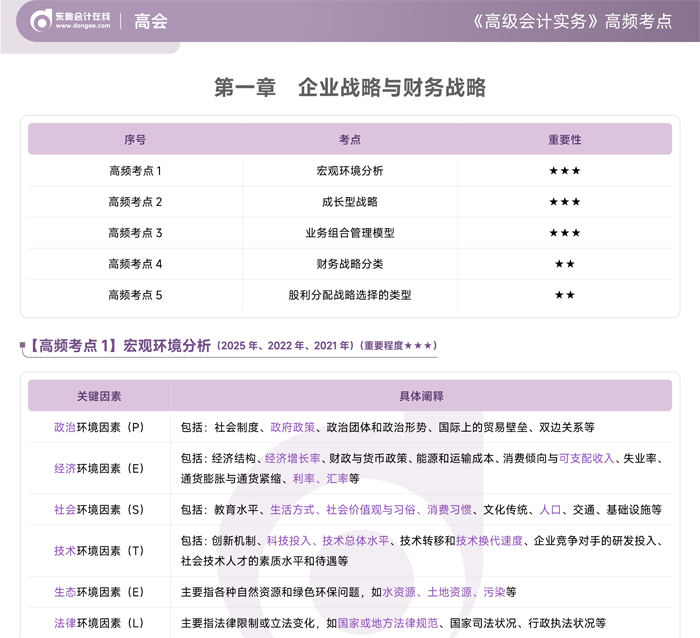700x638 pixels.
Task: Click the 《高级会计实务》高频考点 header title
Action: point(573,21)
